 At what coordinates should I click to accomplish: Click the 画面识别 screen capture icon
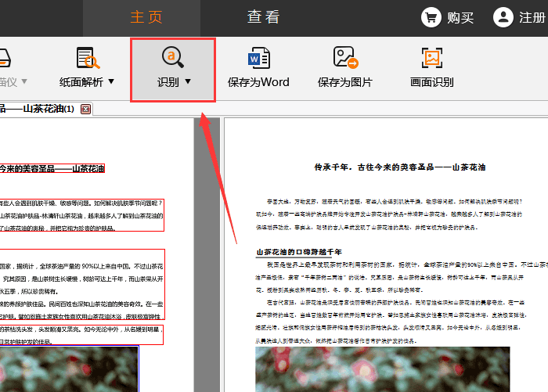432,58
